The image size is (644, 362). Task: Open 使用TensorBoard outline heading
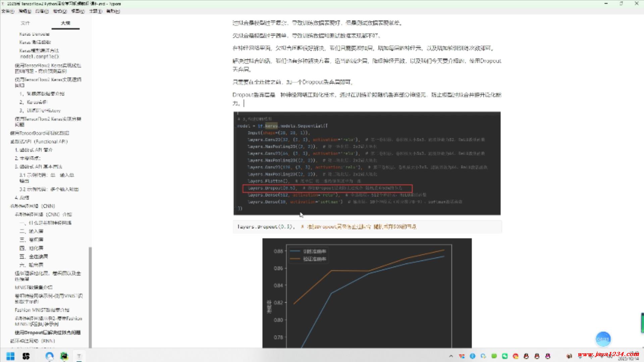pyautogui.click(x=40, y=133)
